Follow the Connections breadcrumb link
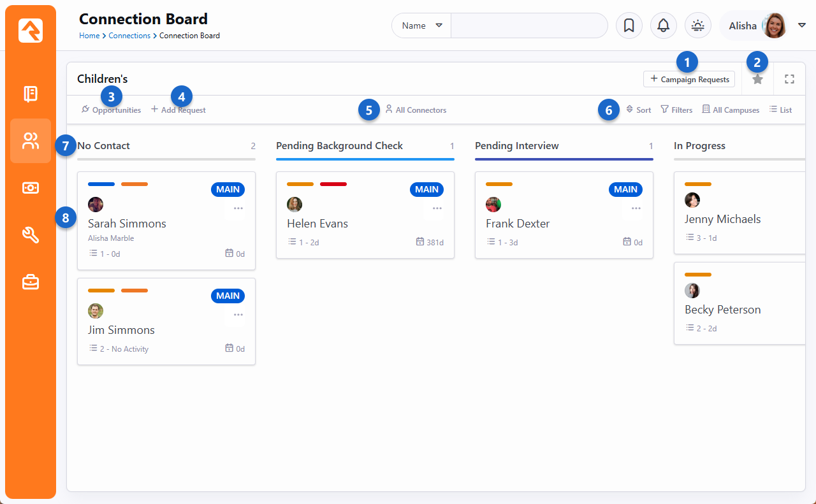Screen dimensions: 816x504 pos(129,36)
